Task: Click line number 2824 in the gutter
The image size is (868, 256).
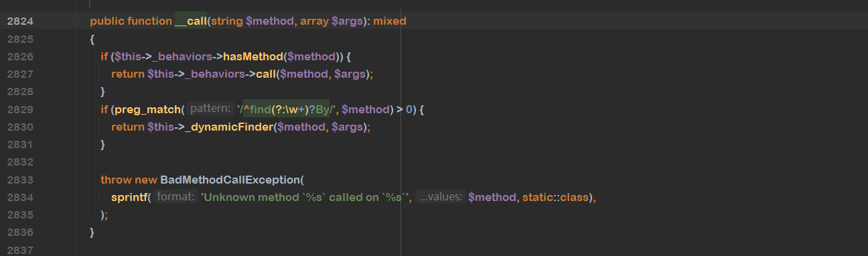Action: pos(20,21)
